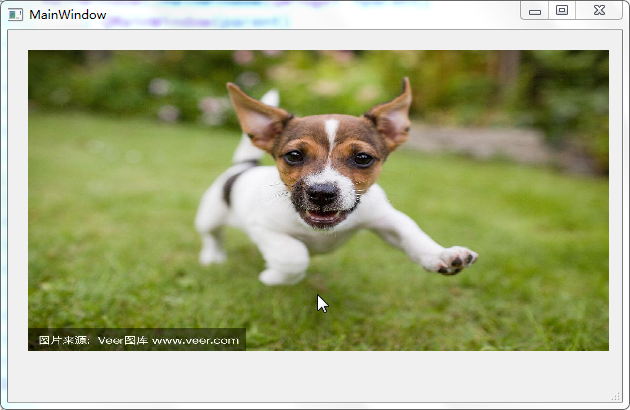Click the puppy photo displayed in the window
The height and width of the screenshot is (410, 630).
tap(318, 200)
